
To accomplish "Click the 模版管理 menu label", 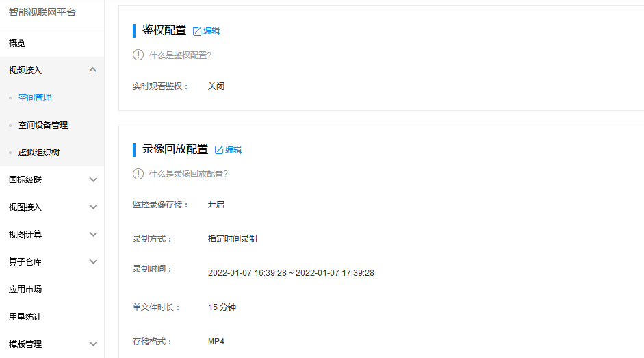I will click(25, 344).
